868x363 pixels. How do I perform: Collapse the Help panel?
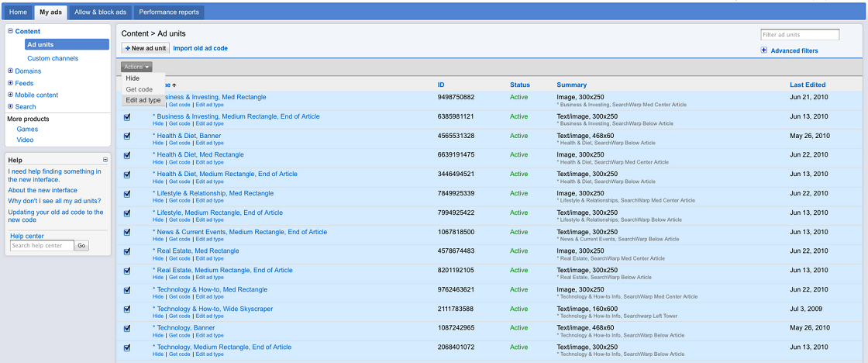(x=105, y=160)
